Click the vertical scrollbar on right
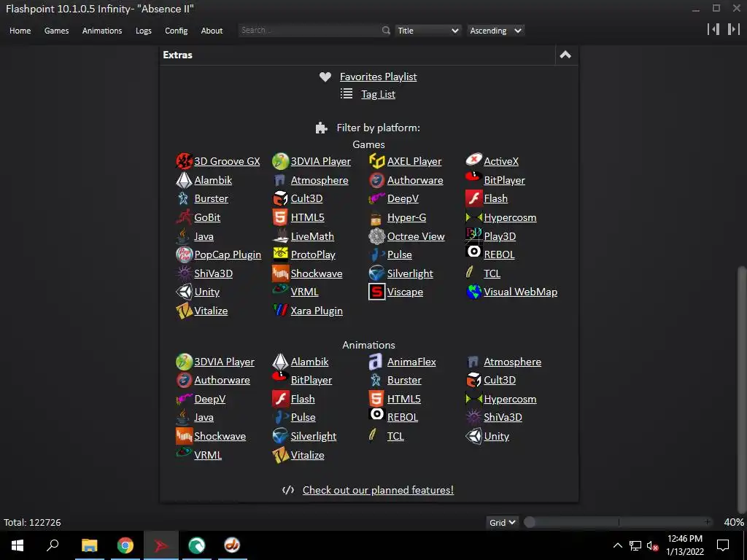 point(741,389)
